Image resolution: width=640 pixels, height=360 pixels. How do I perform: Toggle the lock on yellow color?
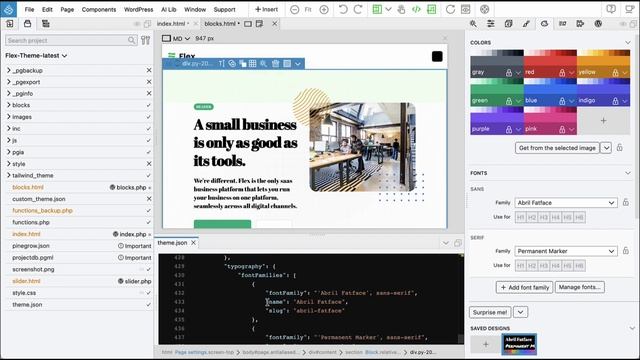point(615,73)
